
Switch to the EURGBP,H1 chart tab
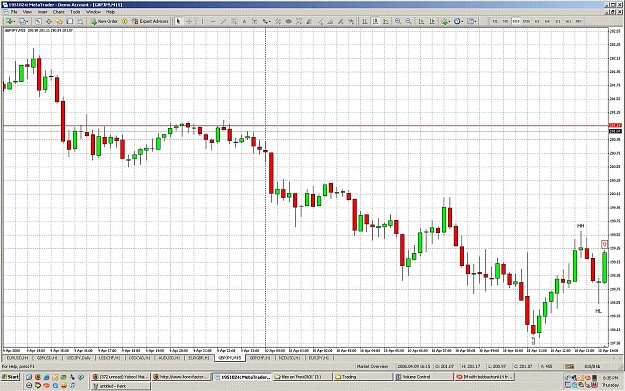(199, 358)
